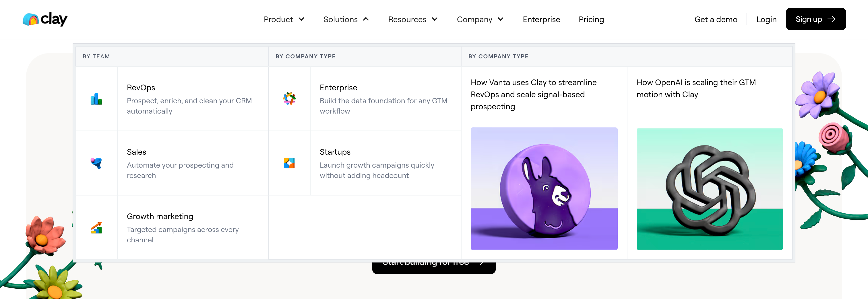Click the RevOps bar chart icon
868x299 pixels.
pos(96,99)
